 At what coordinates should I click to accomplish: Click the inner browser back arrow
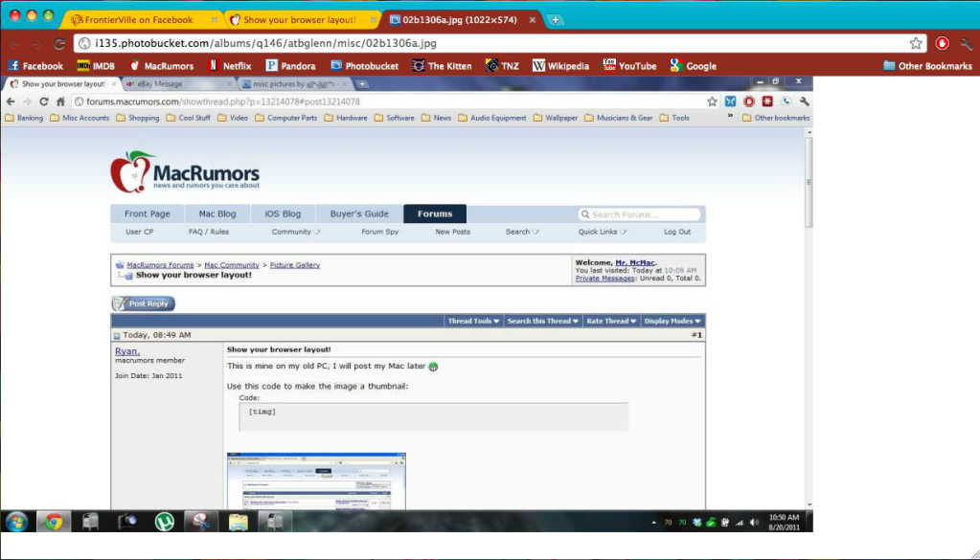11,101
